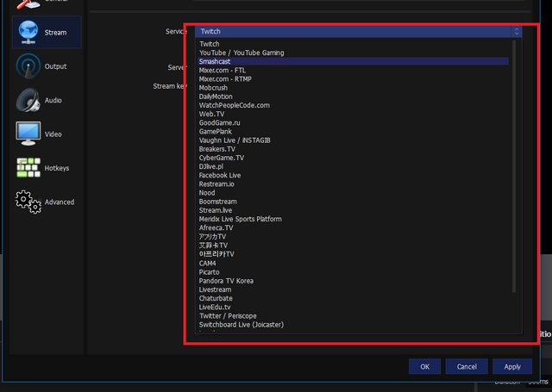Click the Service dropdown arrow

(517, 31)
